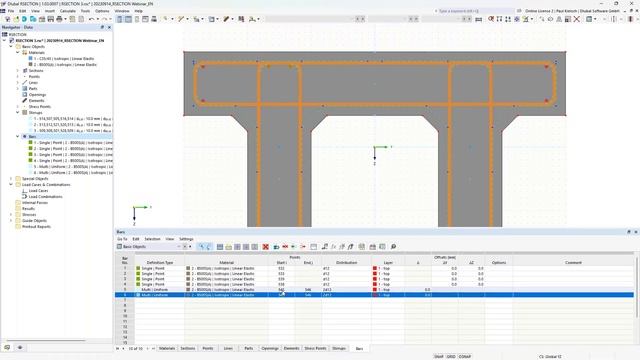The height and width of the screenshot is (360, 640).
Task: Toggle GRID in status bar
Action: [x=451, y=356]
